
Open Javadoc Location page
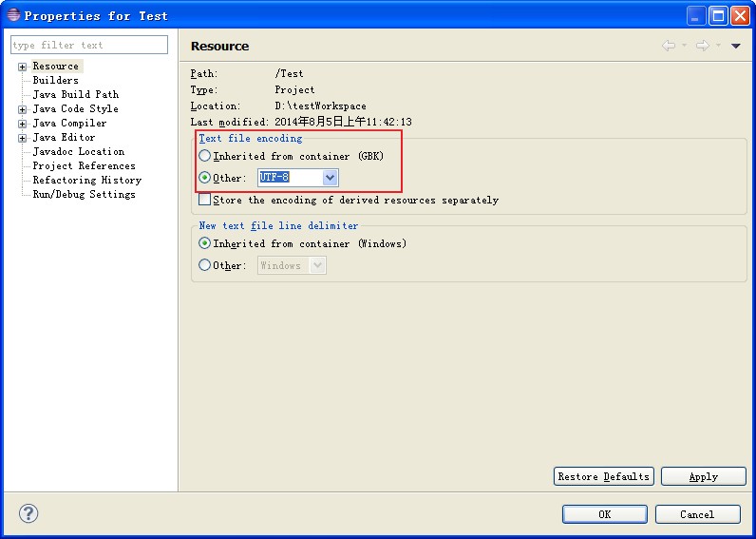79,151
